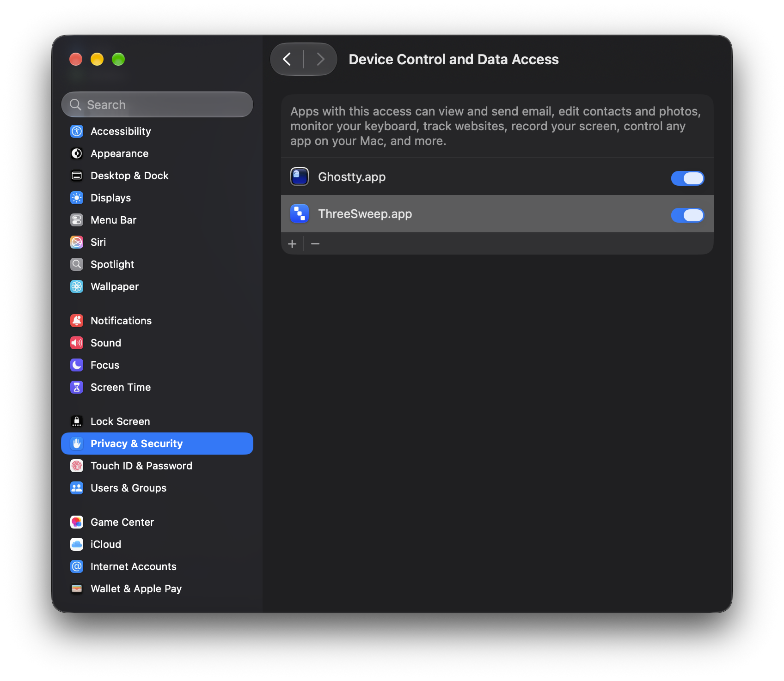Open Wallet & Apple Pay pane
784x681 pixels.
coord(157,589)
